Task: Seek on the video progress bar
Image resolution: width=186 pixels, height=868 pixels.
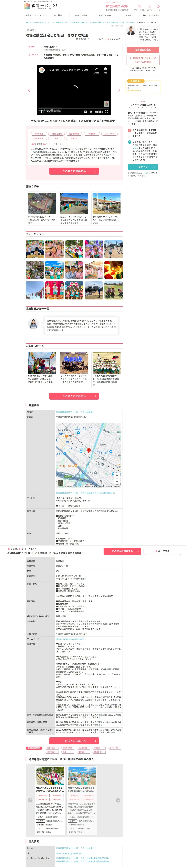Action: (x=74, y=108)
